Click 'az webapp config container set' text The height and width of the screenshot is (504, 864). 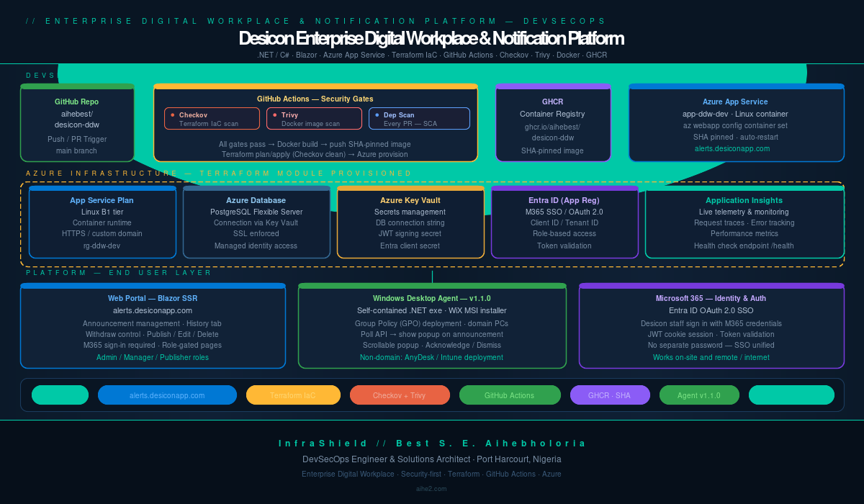(735, 125)
